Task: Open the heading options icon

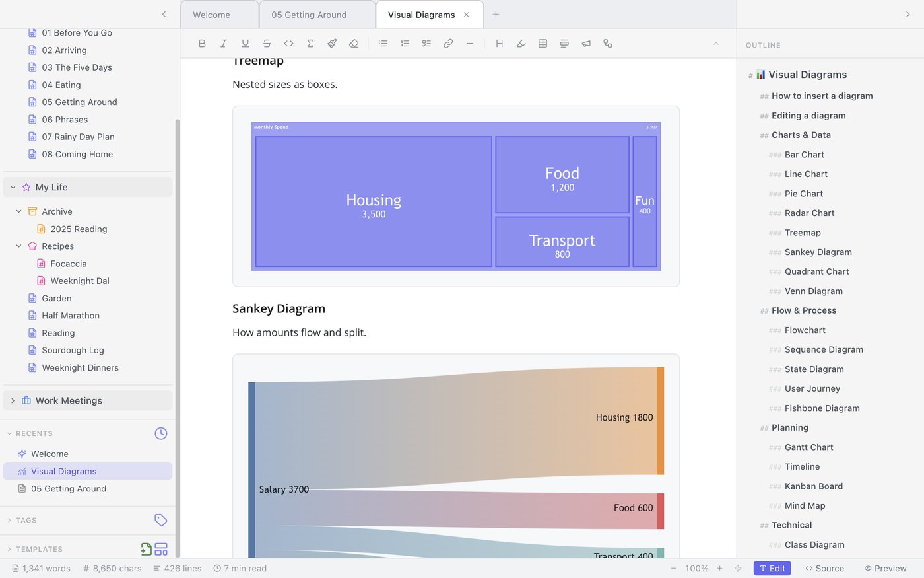Action: tap(500, 44)
